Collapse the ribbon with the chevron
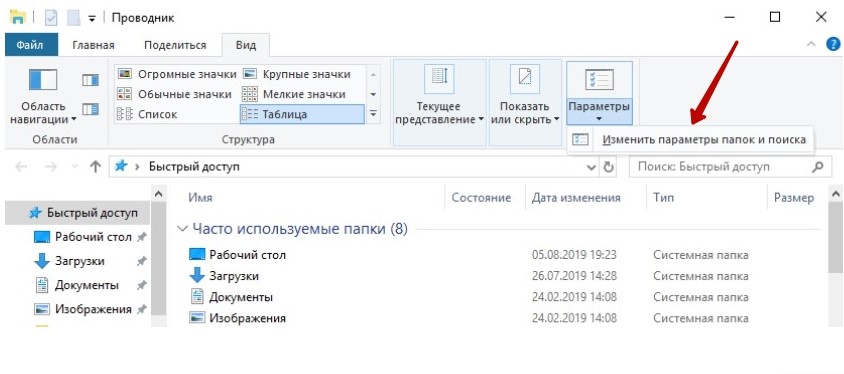Viewport: 844px width, 374px height. point(811,45)
